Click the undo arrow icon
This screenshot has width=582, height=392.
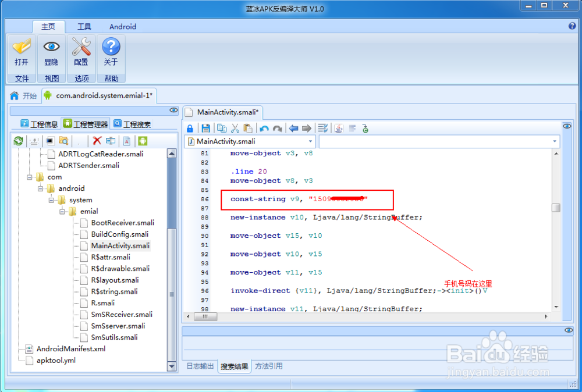(x=264, y=129)
